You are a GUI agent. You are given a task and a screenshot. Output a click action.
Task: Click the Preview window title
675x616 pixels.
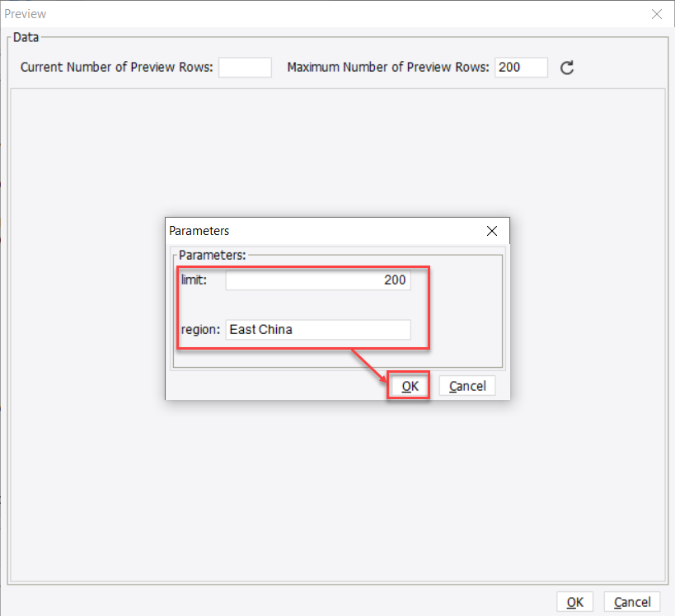click(x=26, y=13)
